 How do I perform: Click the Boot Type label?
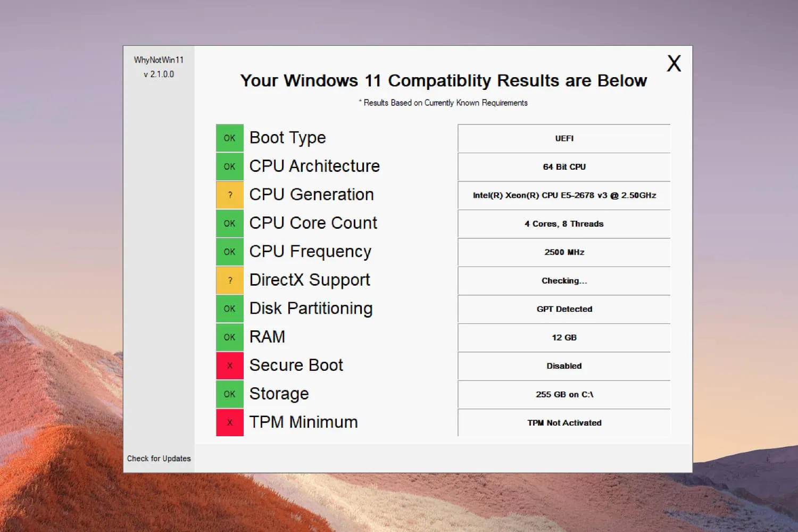click(x=288, y=138)
